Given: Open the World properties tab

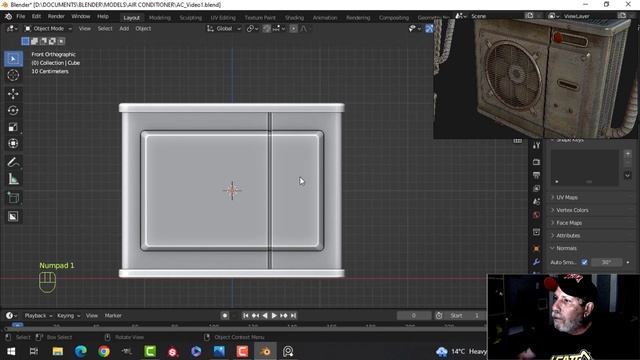Looking at the screenshot, I should pyautogui.click(x=536, y=215).
